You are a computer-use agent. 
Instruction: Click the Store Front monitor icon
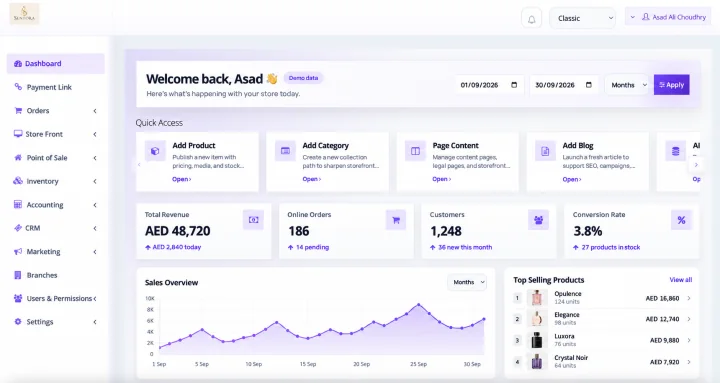coord(18,134)
